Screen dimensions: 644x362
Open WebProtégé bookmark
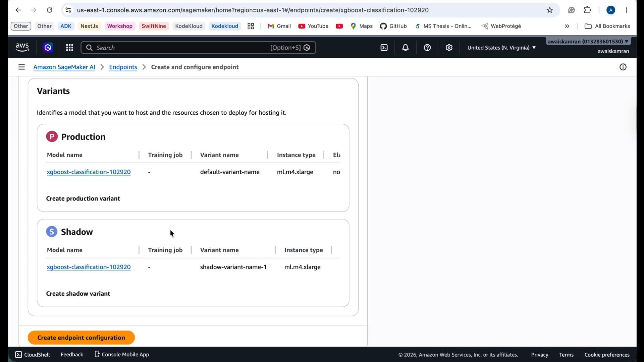click(x=501, y=26)
